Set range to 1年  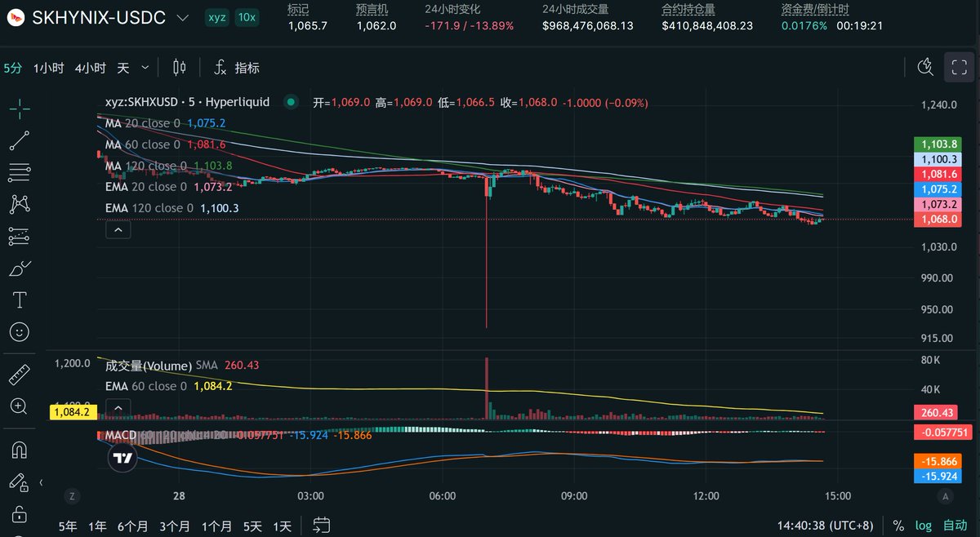tap(97, 526)
